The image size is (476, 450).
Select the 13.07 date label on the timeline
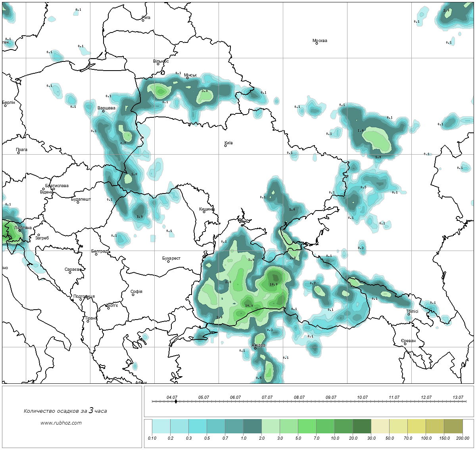point(458,397)
